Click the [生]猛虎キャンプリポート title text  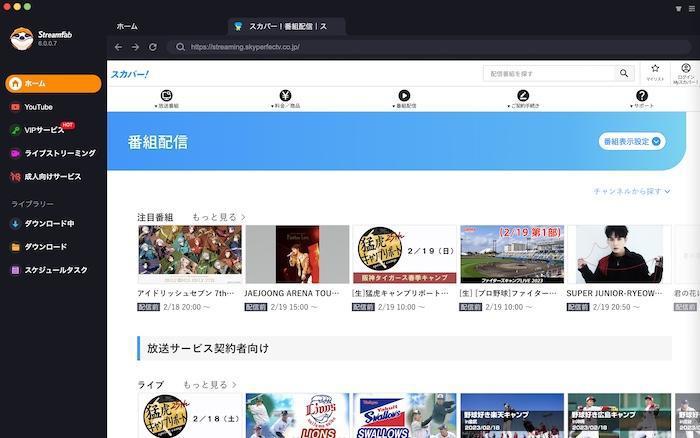[x=400, y=293]
